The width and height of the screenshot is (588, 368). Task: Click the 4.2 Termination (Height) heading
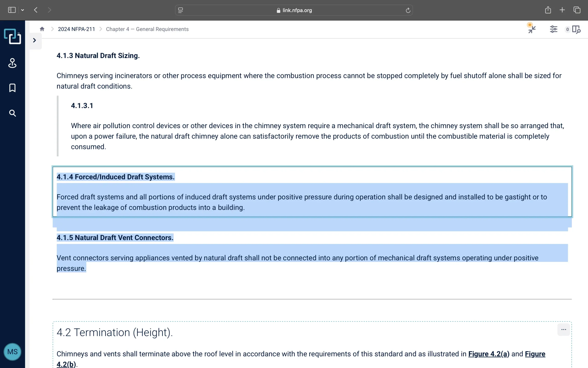pos(115,333)
